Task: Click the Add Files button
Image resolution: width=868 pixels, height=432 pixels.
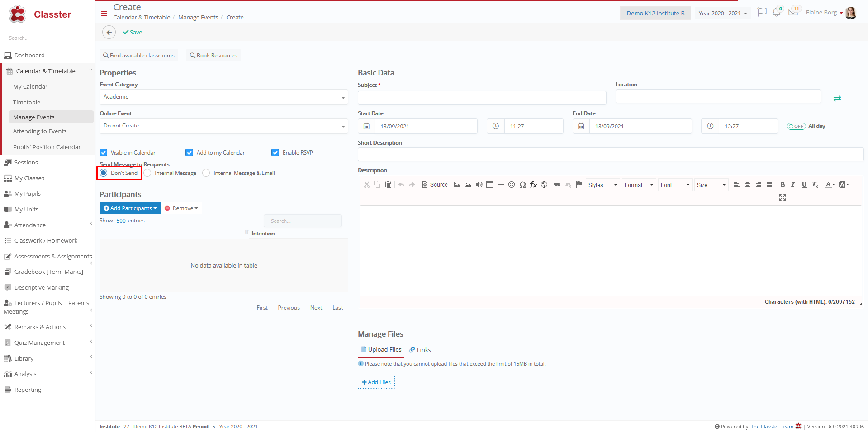Action: [x=376, y=382]
